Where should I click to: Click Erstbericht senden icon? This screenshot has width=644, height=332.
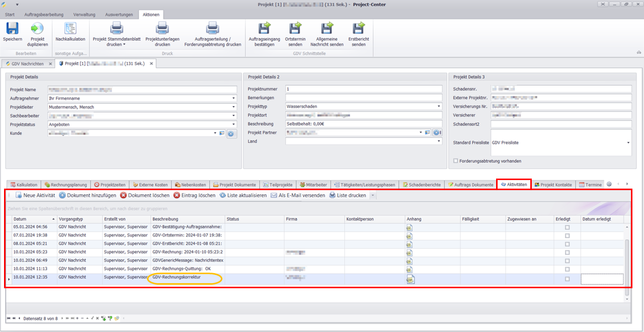click(x=358, y=28)
